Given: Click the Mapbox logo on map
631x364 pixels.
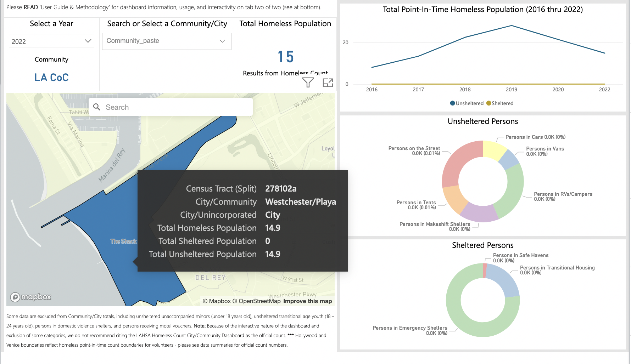Looking at the screenshot, I should 31,297.
